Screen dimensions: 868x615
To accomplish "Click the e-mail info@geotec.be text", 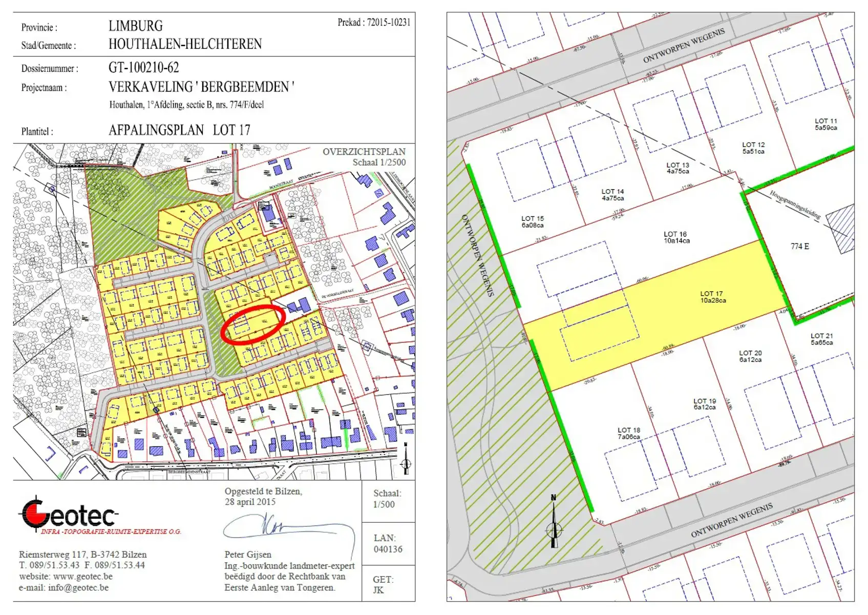I will [63, 588].
